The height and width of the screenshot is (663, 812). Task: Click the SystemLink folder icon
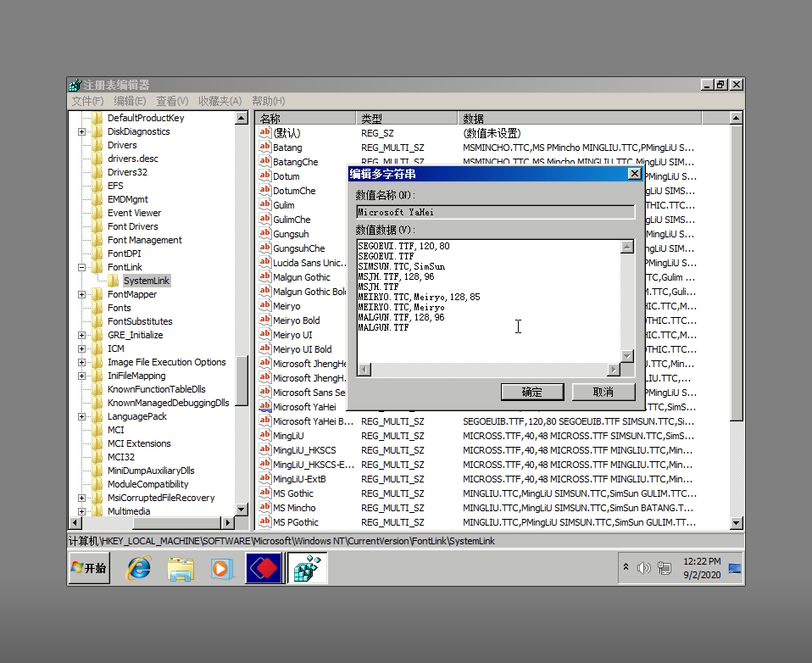click(x=114, y=281)
